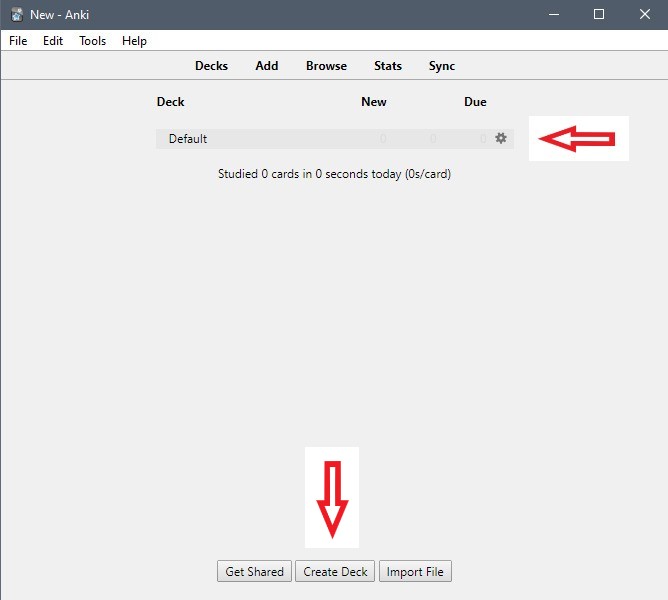Minimize the Anki window
Viewport: 668px width, 600px height.
pyautogui.click(x=554, y=14)
